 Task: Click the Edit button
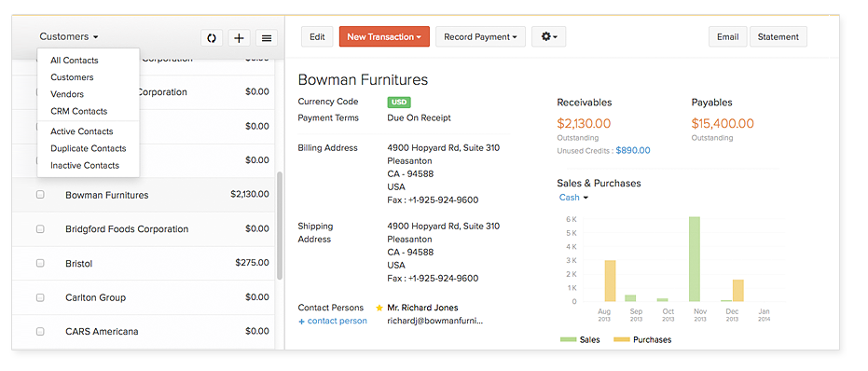coord(317,36)
